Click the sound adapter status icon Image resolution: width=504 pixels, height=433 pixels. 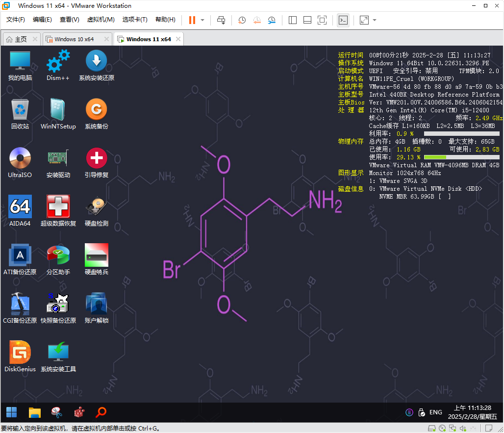tap(463, 428)
